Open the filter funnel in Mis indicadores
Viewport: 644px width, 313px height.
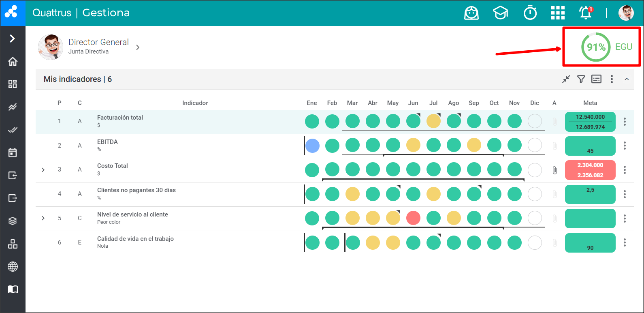pos(581,79)
